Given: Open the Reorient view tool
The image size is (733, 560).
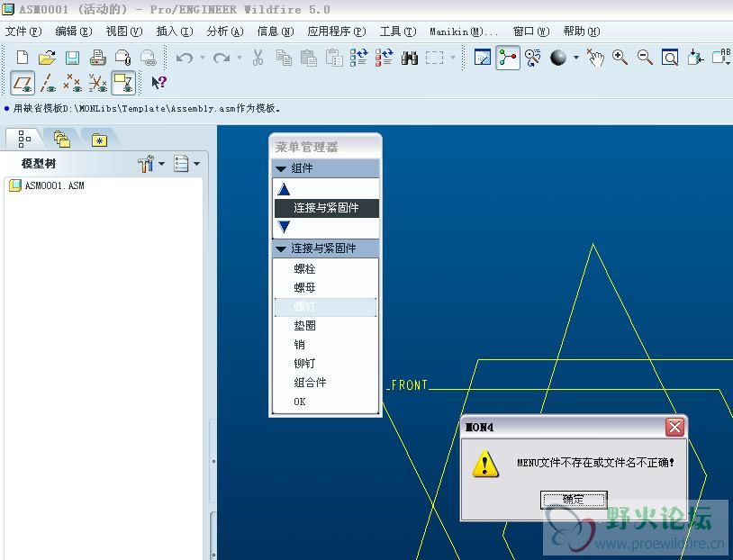Looking at the screenshot, I should coord(695,58).
